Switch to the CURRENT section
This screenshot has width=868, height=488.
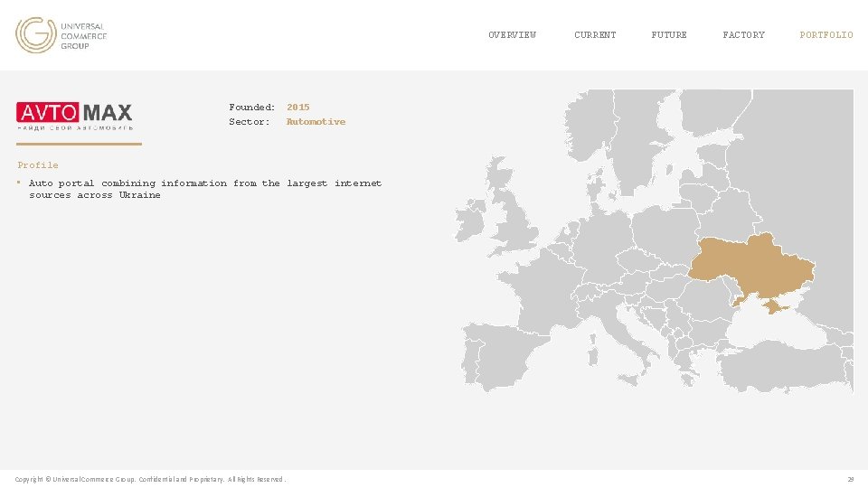click(x=595, y=35)
